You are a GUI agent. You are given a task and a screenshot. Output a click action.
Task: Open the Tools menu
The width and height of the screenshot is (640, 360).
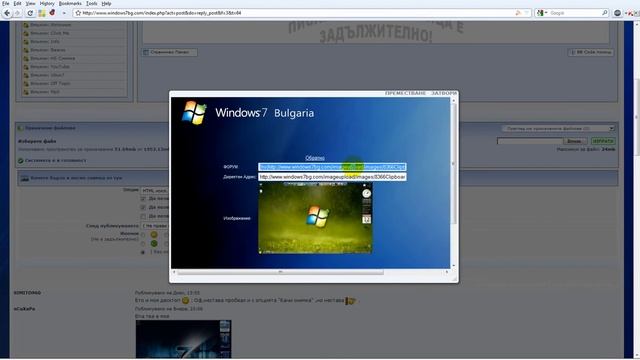click(x=91, y=3)
